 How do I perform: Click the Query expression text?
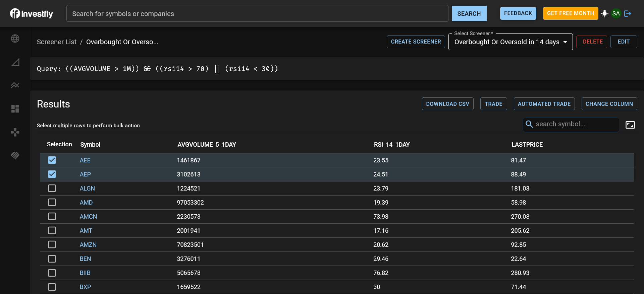158,69
